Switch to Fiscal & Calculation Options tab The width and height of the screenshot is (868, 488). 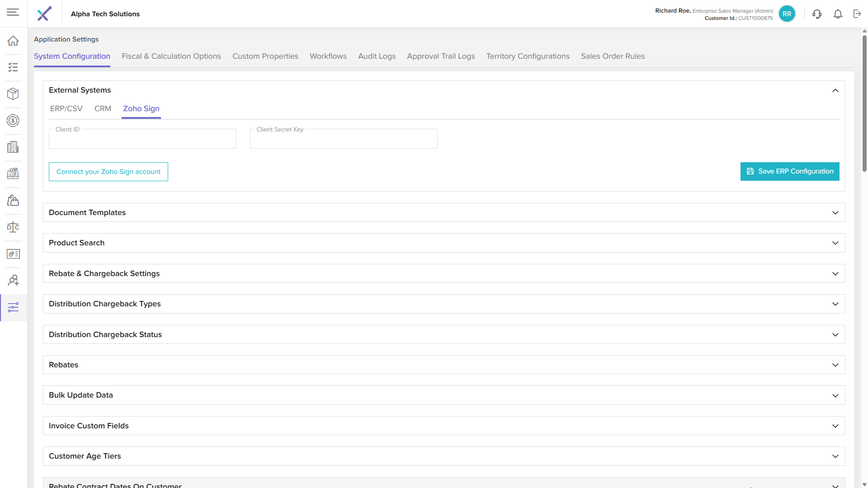click(x=171, y=56)
